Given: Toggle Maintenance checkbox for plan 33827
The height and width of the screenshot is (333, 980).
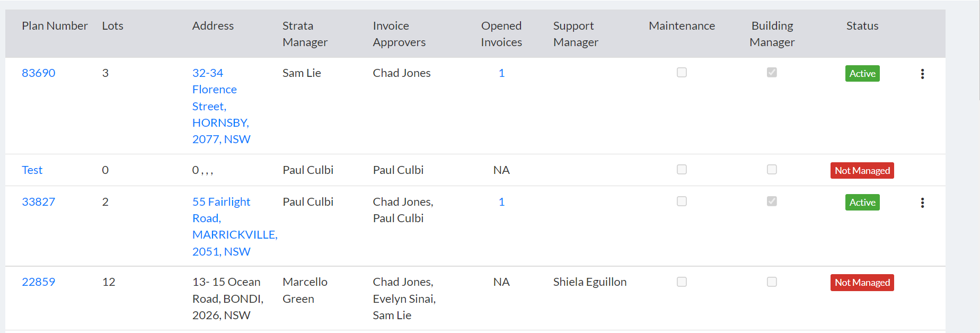Looking at the screenshot, I should pos(682,201).
